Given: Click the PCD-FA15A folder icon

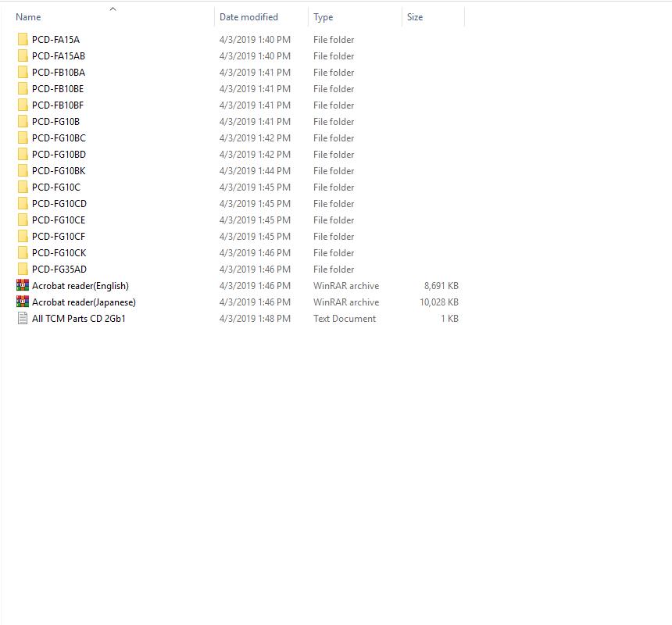Looking at the screenshot, I should click(x=23, y=40).
